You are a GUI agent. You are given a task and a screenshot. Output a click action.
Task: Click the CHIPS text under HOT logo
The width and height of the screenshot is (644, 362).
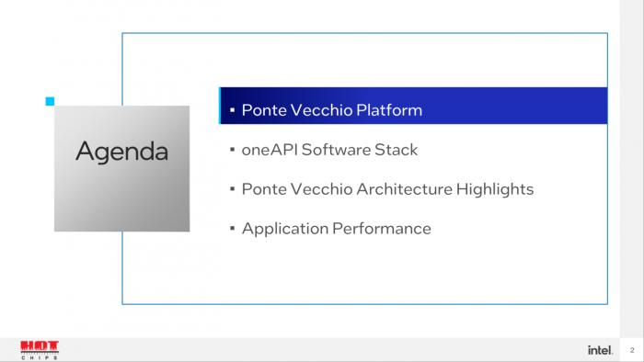(40, 358)
